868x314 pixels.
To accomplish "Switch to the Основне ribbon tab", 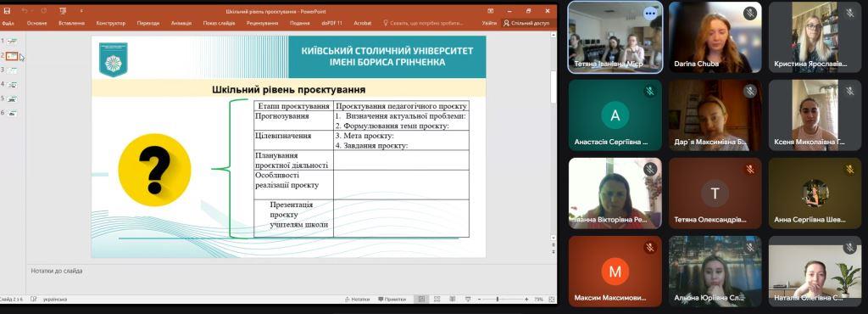I will tap(37, 23).
